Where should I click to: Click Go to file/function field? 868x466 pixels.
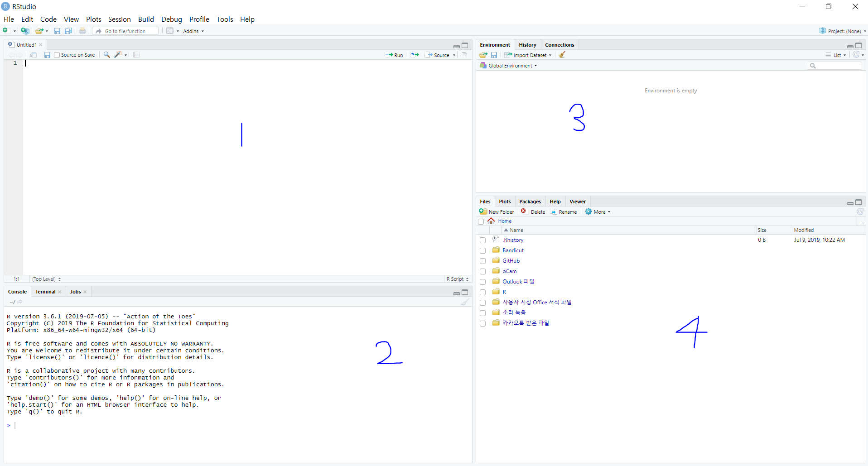126,31
